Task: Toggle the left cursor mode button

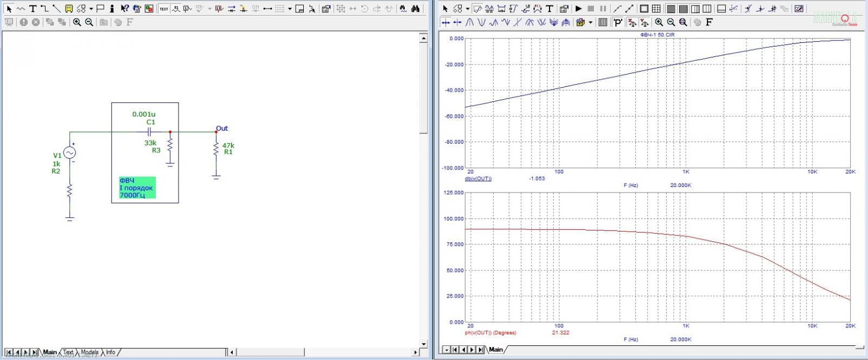Action: click(445, 22)
